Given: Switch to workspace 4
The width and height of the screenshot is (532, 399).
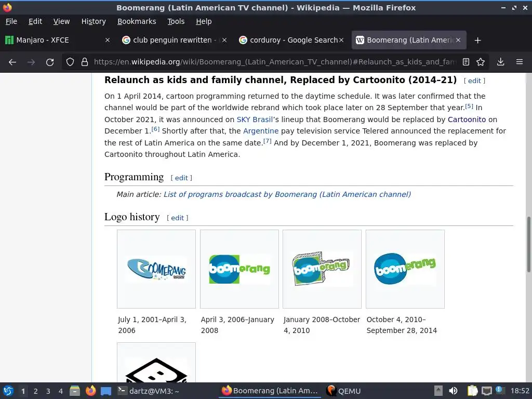Looking at the screenshot, I should (61, 391).
